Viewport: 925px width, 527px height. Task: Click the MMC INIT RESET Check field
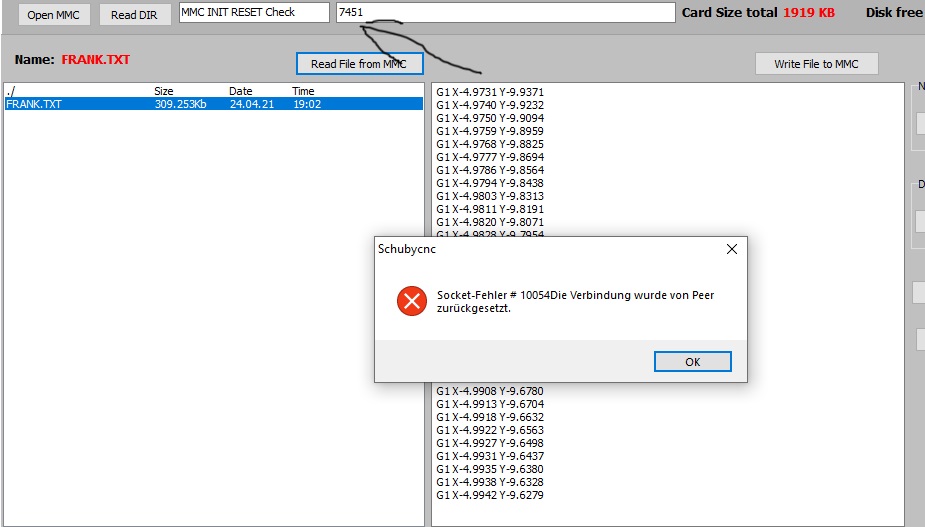pos(254,12)
